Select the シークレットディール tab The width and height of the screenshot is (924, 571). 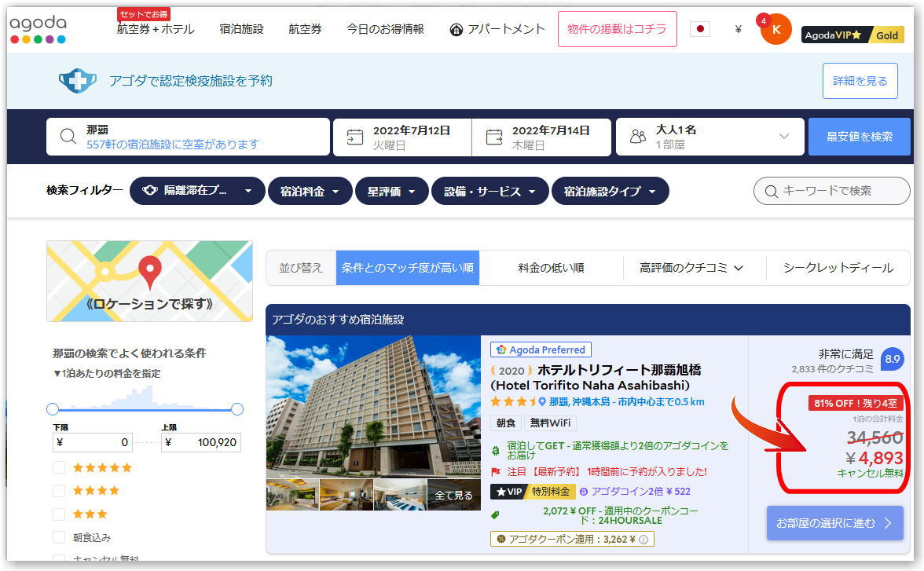coord(838,268)
